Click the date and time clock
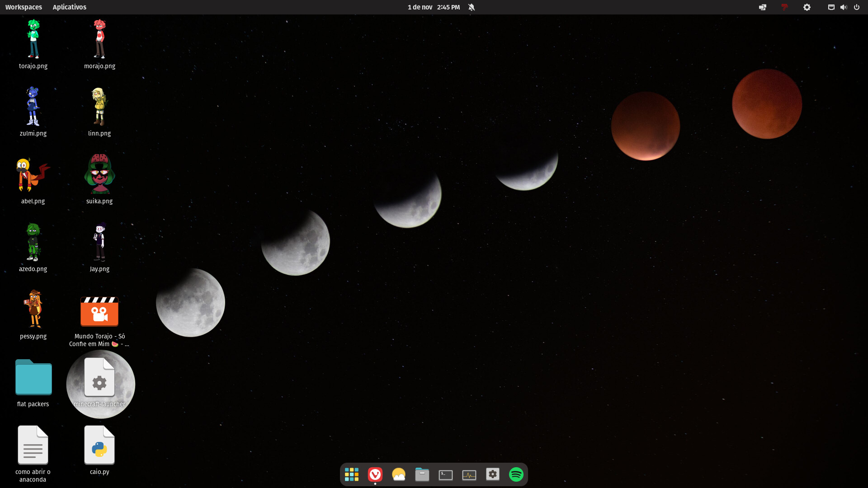This screenshot has height=488, width=868. 434,7
